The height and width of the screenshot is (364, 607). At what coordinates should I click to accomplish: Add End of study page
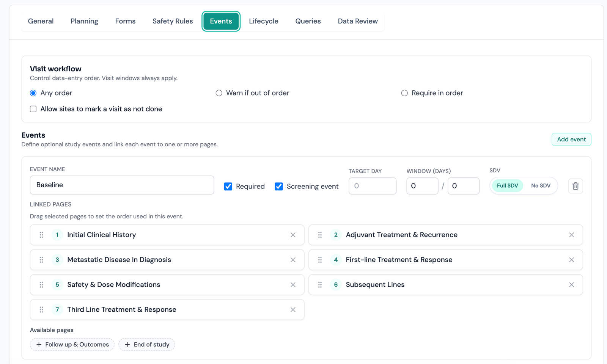146,344
